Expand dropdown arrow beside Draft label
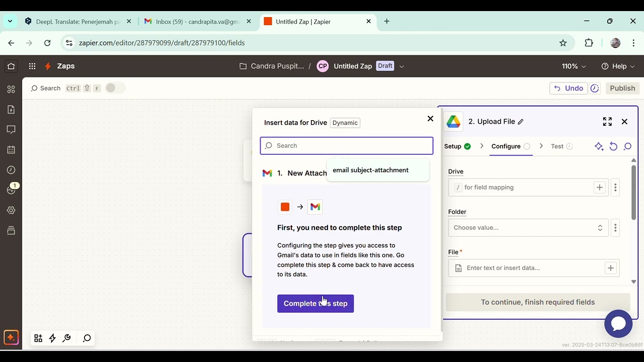Screen dimensions: 644x362 [x=401, y=66]
